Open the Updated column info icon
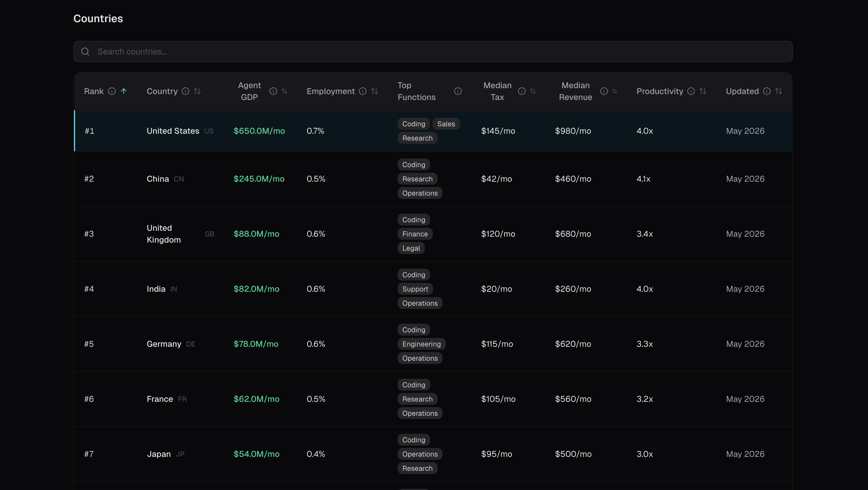Image resolution: width=868 pixels, height=490 pixels. [767, 91]
